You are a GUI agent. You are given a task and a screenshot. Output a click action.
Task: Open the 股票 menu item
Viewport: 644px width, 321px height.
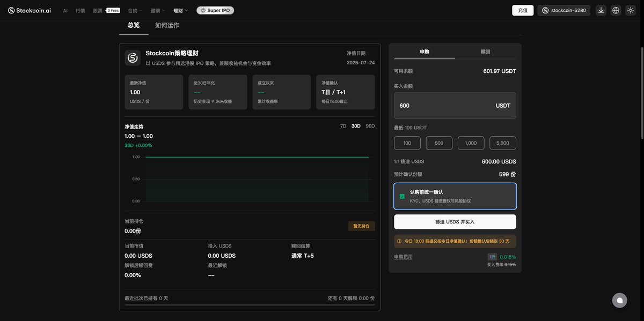point(97,10)
